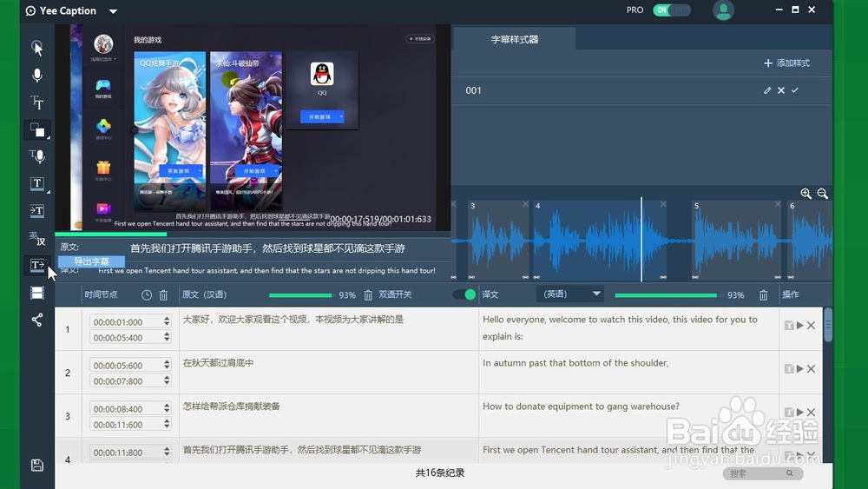The image size is (868, 489).
Task: Click the T icon in row 2 operations
Action: 789,369
